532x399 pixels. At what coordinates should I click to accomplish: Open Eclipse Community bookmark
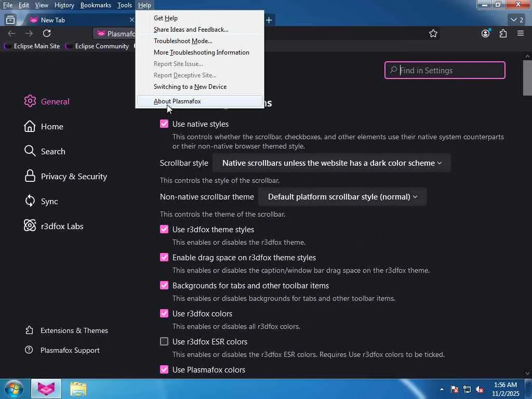[x=97, y=46]
